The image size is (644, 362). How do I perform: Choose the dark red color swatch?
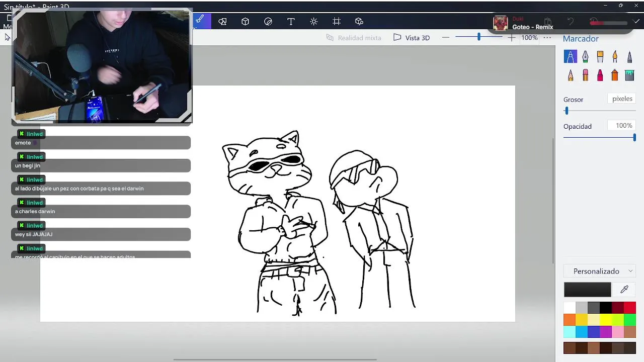(x=618, y=308)
